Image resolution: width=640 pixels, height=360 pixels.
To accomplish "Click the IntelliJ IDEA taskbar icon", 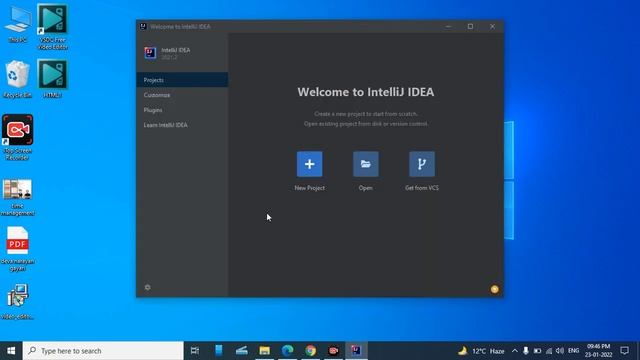I will click(x=356, y=351).
